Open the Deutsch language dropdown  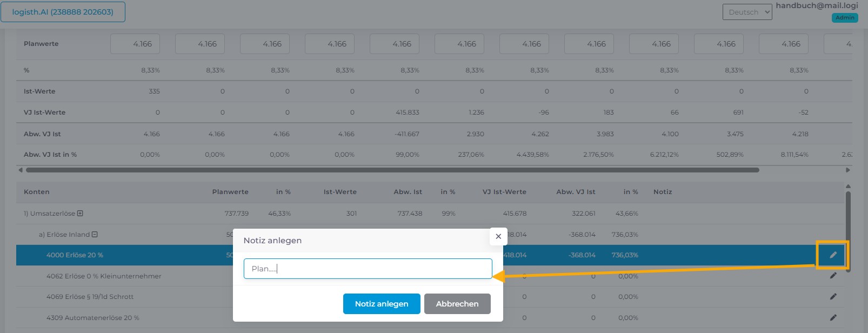(x=747, y=12)
